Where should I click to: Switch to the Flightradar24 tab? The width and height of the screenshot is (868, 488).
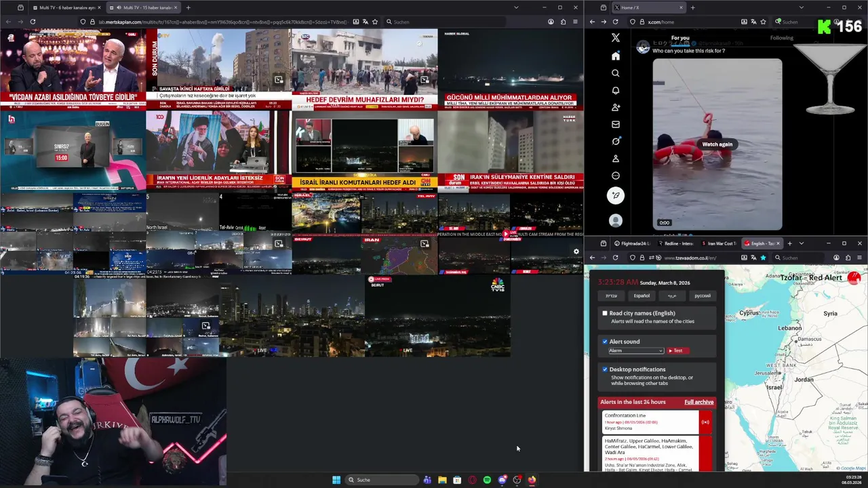632,243
